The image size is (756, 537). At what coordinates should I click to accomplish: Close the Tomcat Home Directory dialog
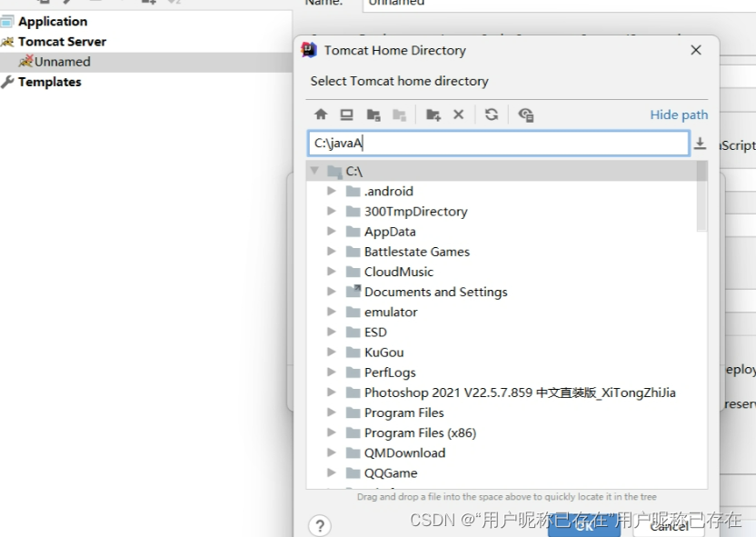click(x=696, y=50)
